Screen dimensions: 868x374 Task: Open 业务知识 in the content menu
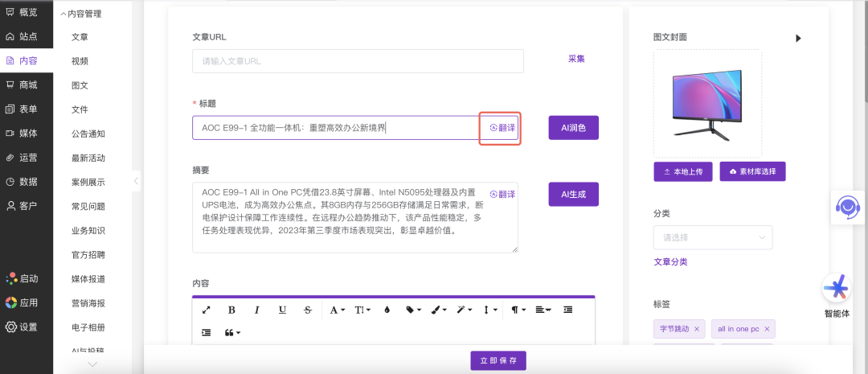(x=88, y=231)
